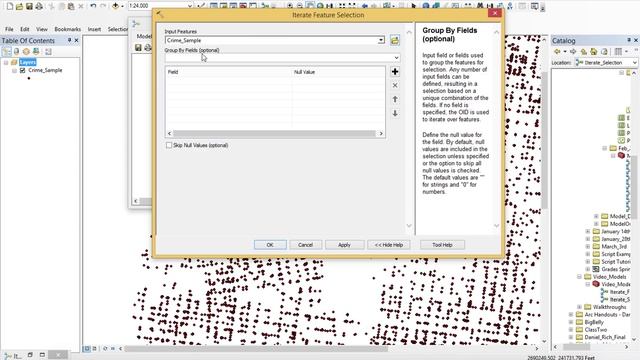Click the Print icon in the main toolbar
The height and width of the screenshot is (360, 640).
pyautogui.click(x=39, y=6)
